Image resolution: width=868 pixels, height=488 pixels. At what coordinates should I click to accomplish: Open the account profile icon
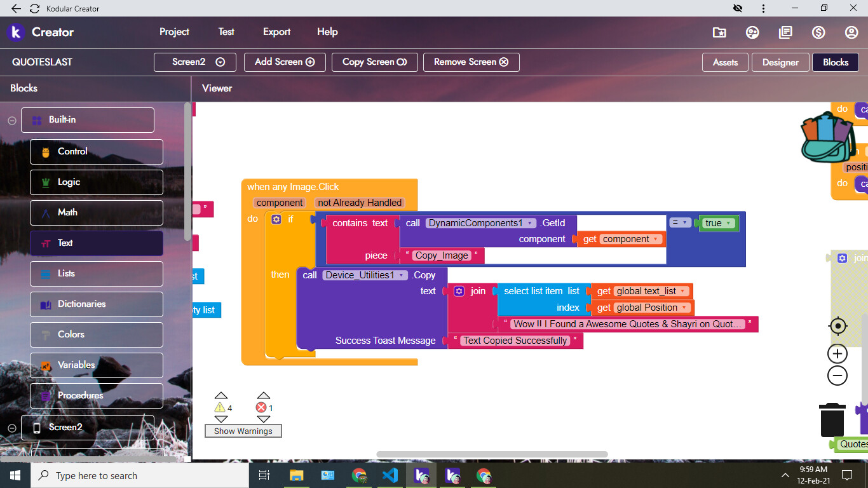[x=851, y=32]
